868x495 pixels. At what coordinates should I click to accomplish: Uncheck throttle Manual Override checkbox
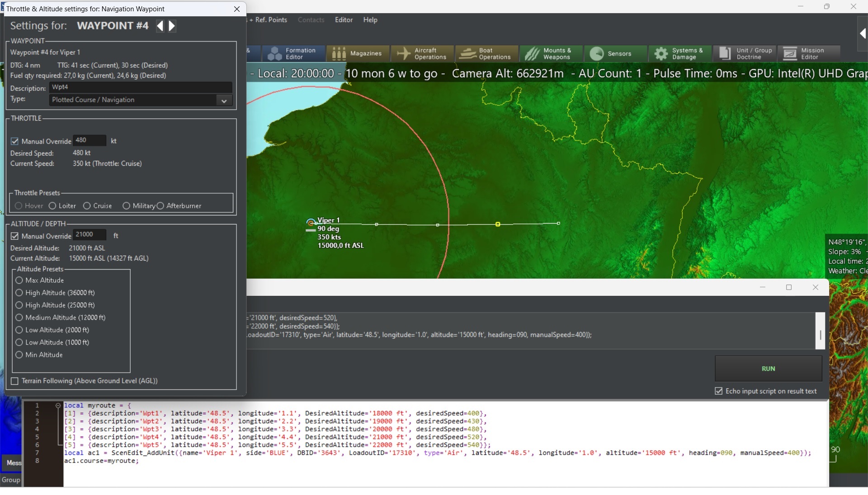tap(15, 141)
